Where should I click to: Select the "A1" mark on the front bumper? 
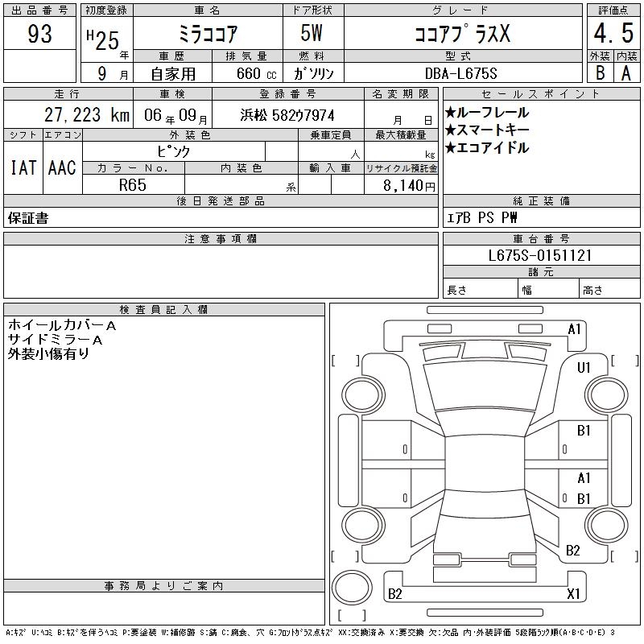coord(574,329)
